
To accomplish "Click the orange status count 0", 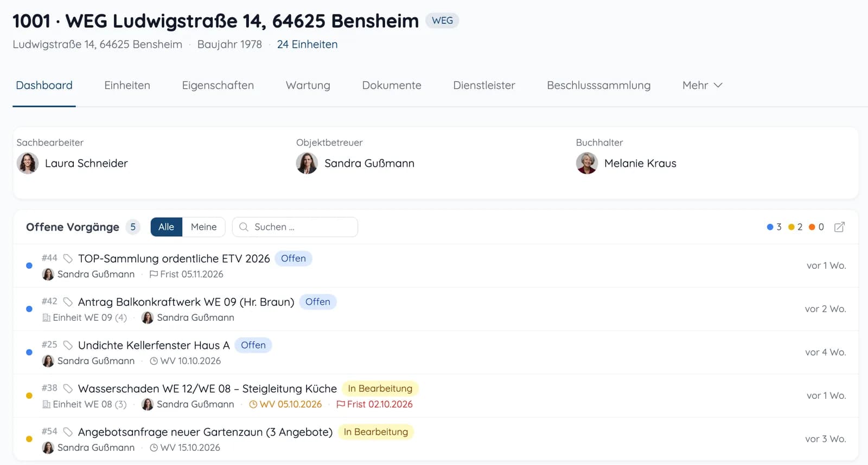I will click(816, 227).
